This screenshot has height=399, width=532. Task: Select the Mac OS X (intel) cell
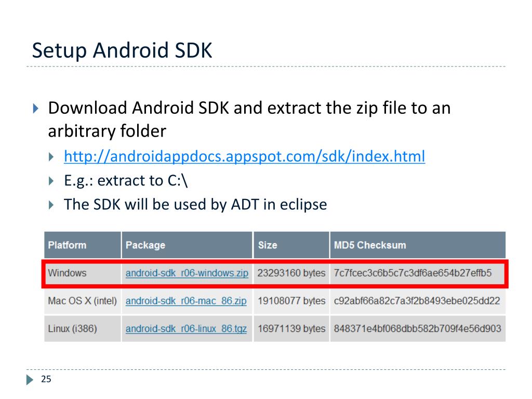[82, 301]
